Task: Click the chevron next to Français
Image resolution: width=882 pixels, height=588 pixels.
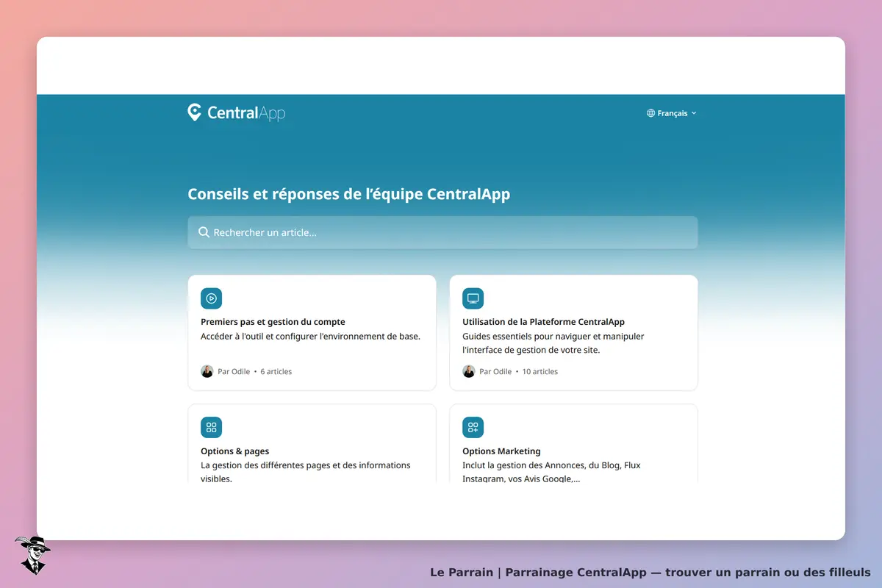Action: pos(694,113)
